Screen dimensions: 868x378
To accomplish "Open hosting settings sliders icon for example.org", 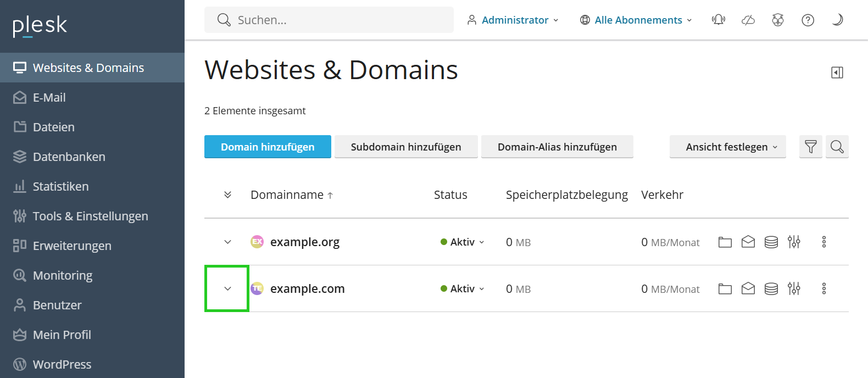I will coord(794,242).
